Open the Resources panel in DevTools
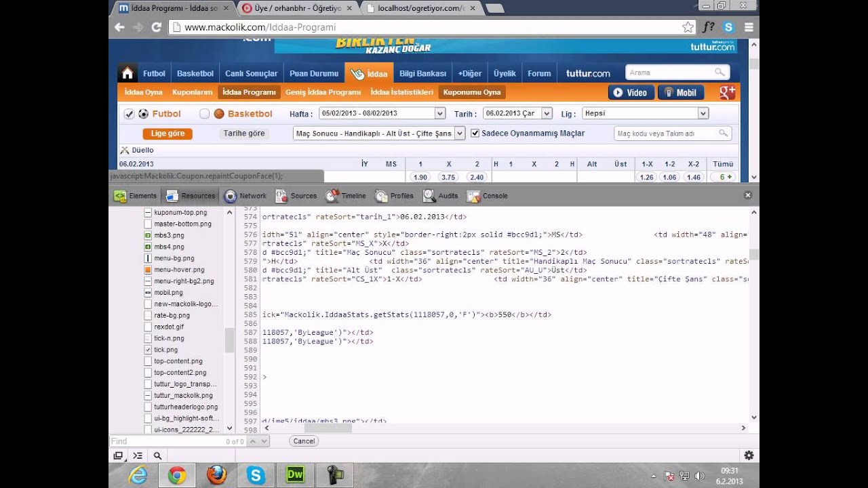868x488 pixels. [x=191, y=196]
